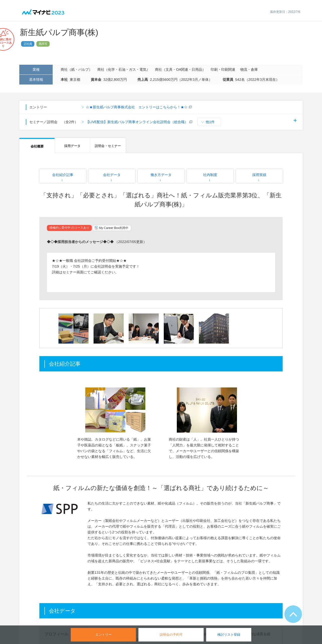Click the three employees reception photo
This screenshot has width=322, height=644.
tap(207, 410)
